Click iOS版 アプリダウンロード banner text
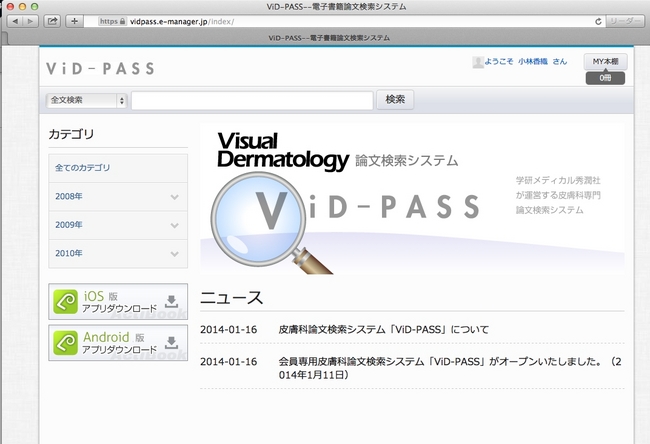650x444 pixels. click(119, 302)
